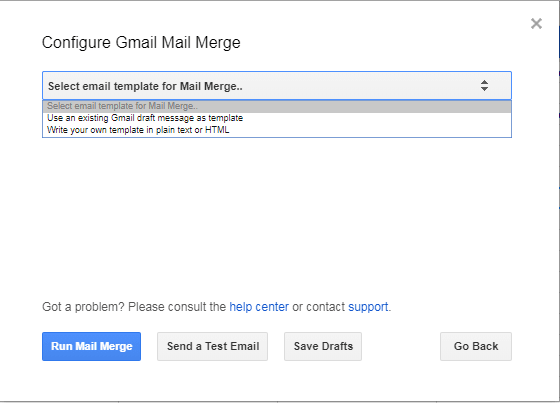560x403 pixels.
Task: Click the upward triangle in the selector arrows
Action: (x=484, y=82)
